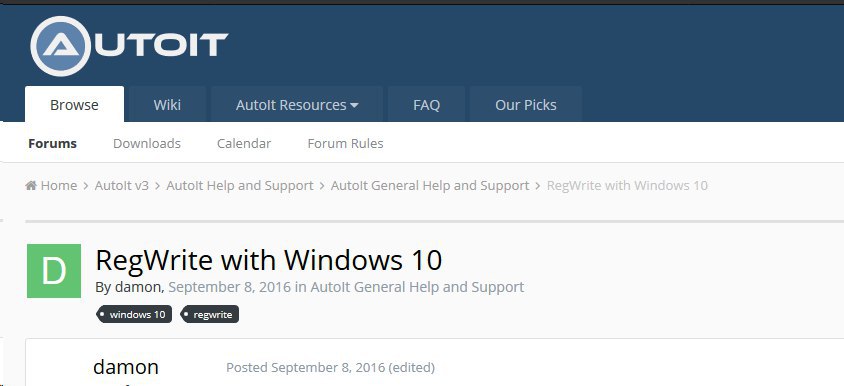Click damon's green D avatar

(54, 271)
